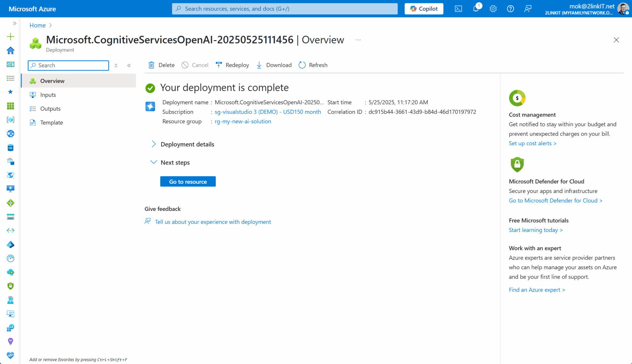Open the Set up cost alerts link
The height and width of the screenshot is (364, 632).
point(532,143)
